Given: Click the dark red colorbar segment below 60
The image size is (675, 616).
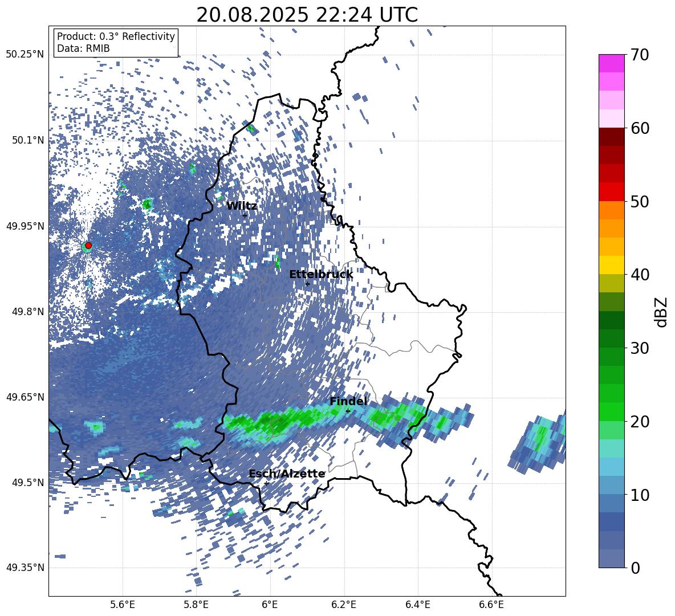Looking at the screenshot, I should (x=611, y=137).
